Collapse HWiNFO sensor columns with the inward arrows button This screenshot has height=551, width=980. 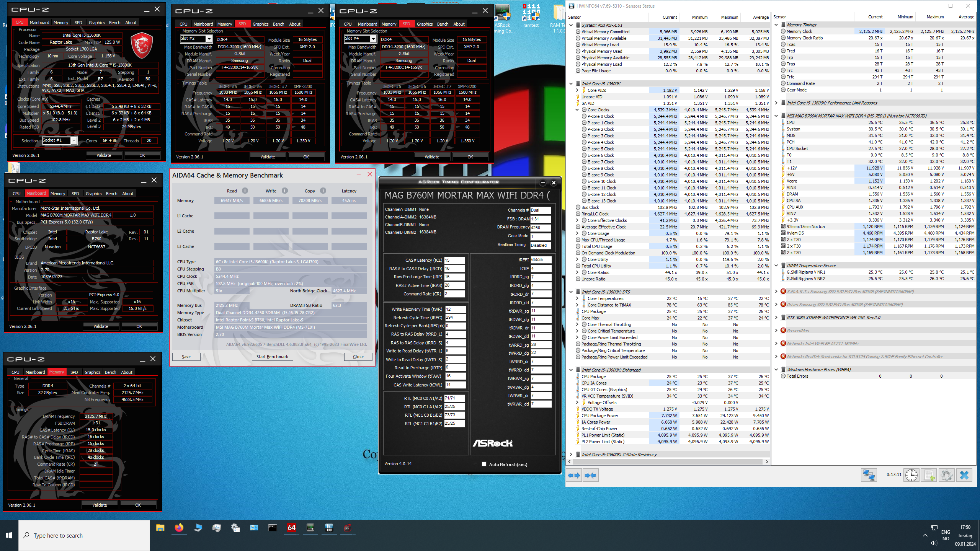coord(591,475)
